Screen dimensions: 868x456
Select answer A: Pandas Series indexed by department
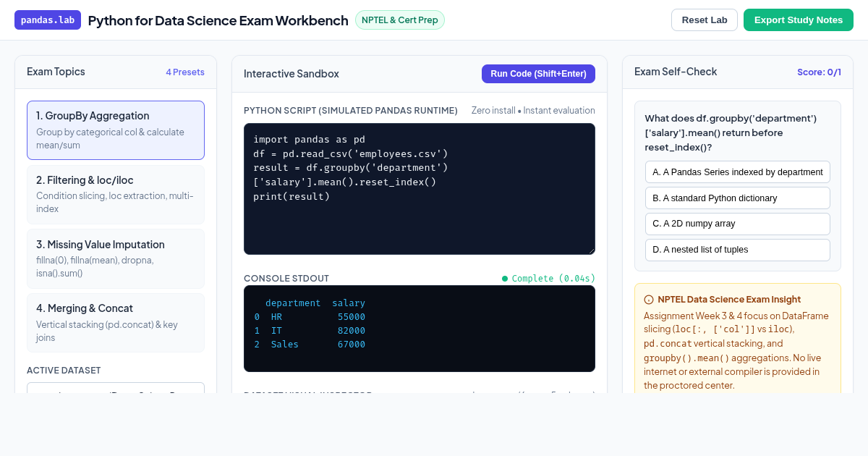(x=738, y=172)
